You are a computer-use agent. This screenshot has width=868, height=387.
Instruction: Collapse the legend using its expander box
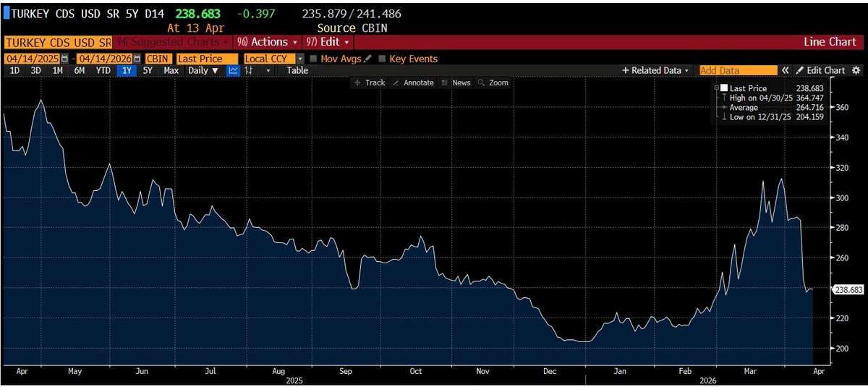(716, 87)
